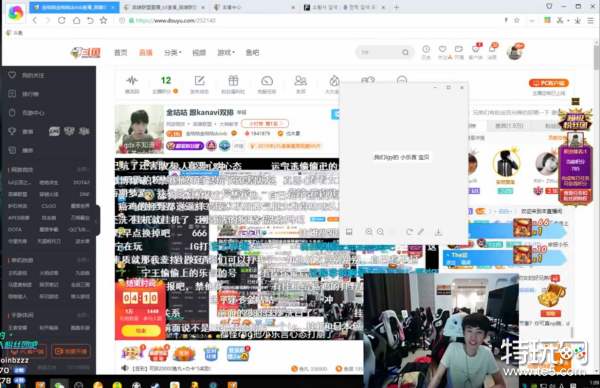
Task: Click the 12 level indicator in streamer toolbar
Action: pyautogui.click(x=165, y=80)
